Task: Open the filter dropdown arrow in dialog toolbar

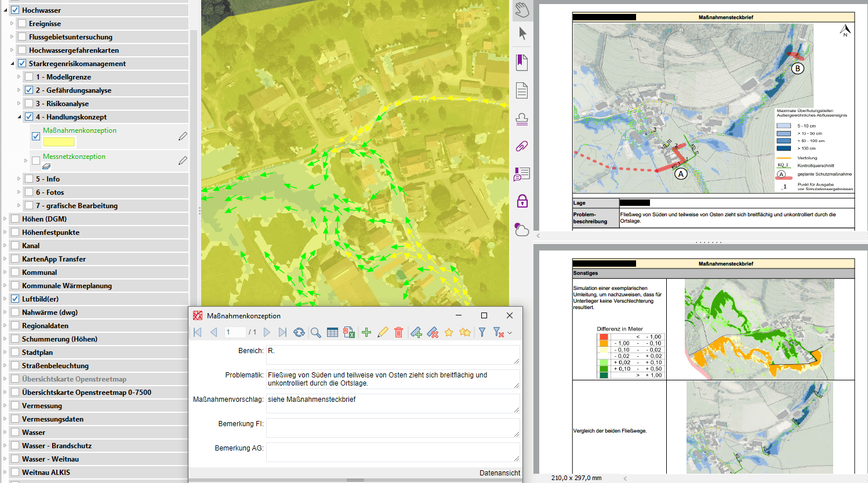Action: [x=510, y=333]
